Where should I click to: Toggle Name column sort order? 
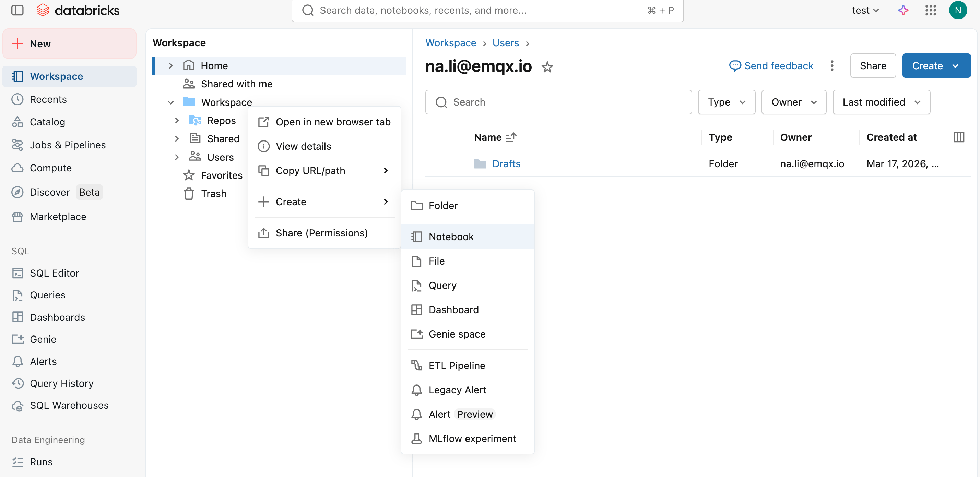point(511,137)
